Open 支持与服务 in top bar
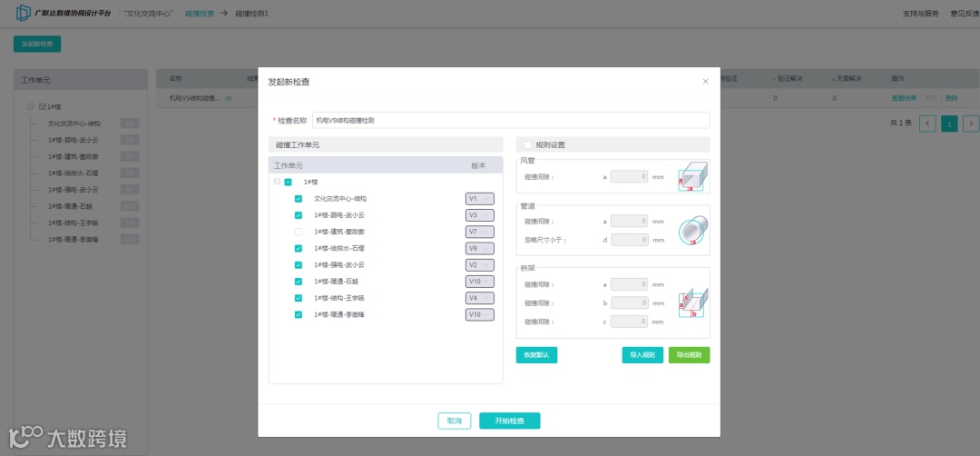Screen dimensions: 980x456 [921, 13]
